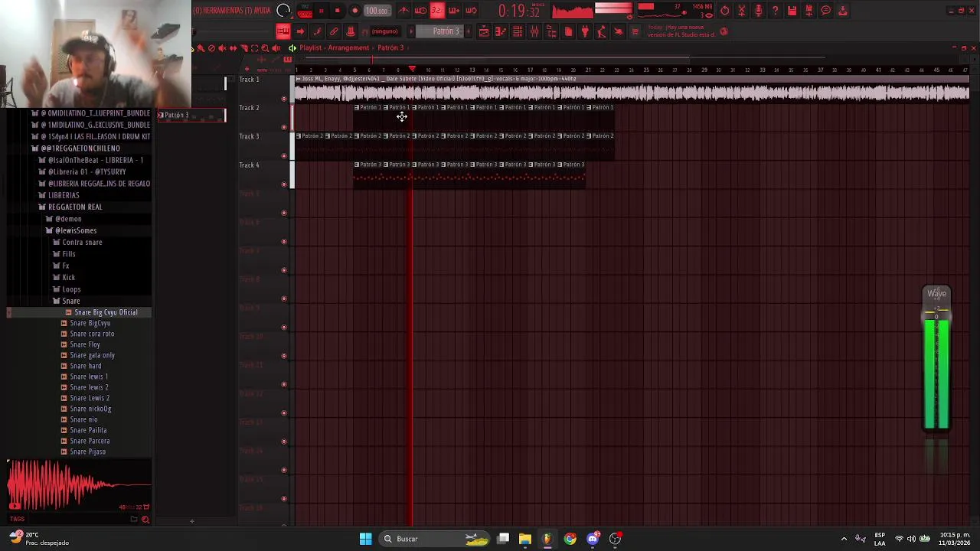Open the Piano roll view icon
Screen dimensions: 980x551
[501, 31]
